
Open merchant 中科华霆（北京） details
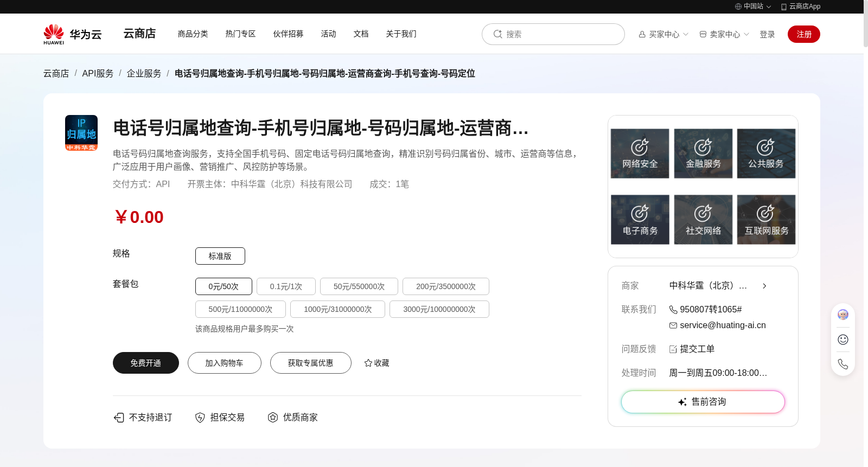(x=708, y=285)
